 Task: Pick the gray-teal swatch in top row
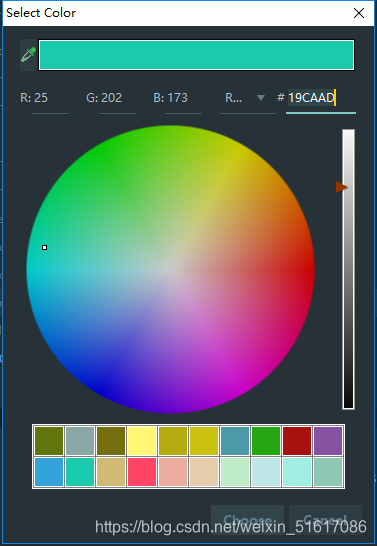click(80, 441)
